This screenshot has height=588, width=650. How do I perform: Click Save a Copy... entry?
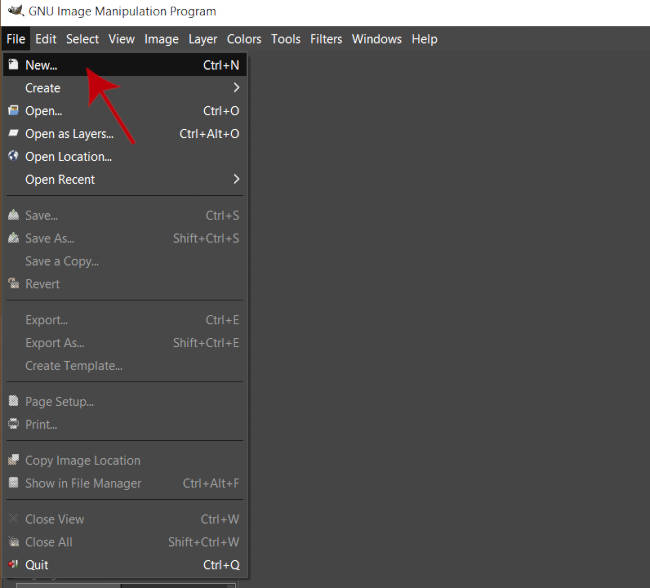(125, 261)
